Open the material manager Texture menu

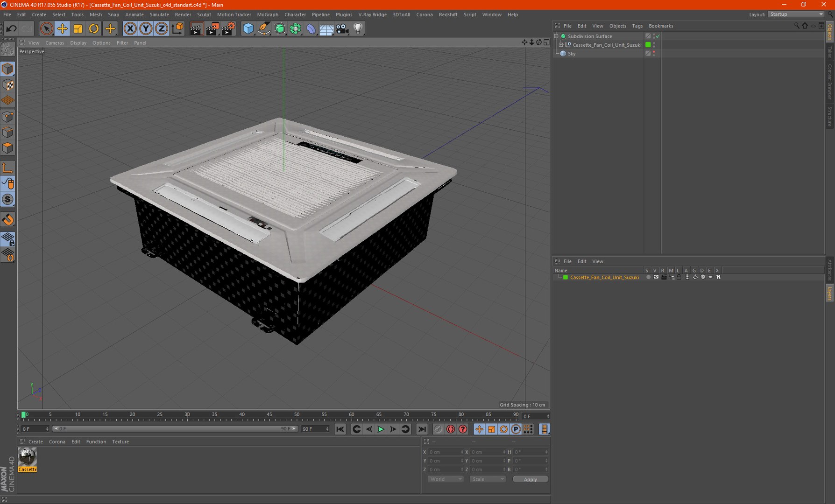pyautogui.click(x=120, y=442)
